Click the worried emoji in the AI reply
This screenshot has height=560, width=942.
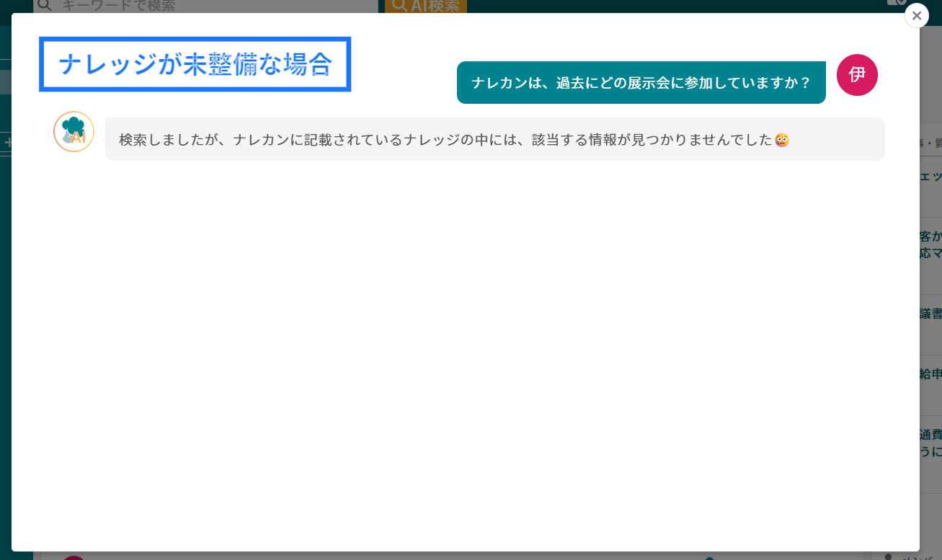[x=782, y=141]
